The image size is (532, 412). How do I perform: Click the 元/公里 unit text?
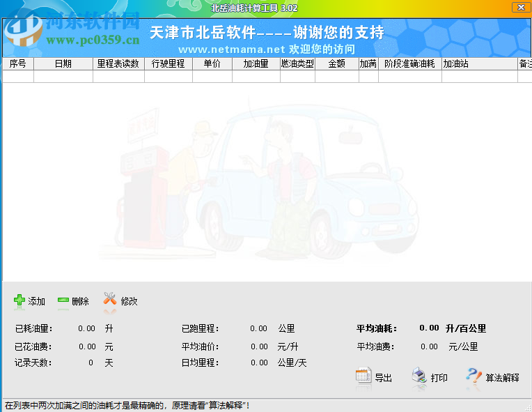463,346
